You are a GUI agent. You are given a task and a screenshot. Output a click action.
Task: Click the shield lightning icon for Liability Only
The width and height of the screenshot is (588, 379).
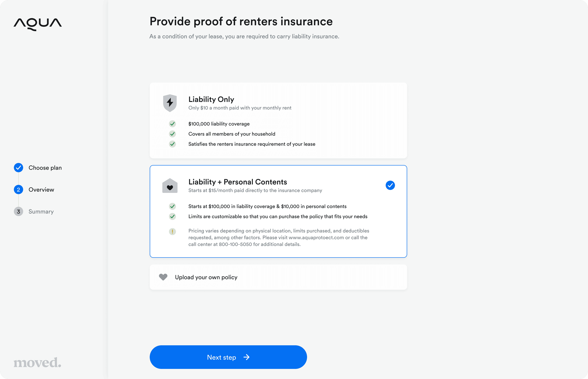tap(170, 103)
